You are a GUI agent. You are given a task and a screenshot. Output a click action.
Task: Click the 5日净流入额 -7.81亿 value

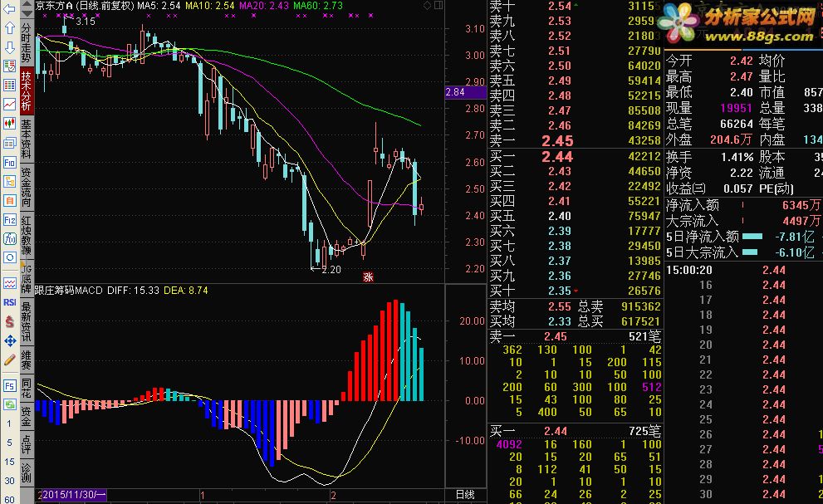[795, 237]
